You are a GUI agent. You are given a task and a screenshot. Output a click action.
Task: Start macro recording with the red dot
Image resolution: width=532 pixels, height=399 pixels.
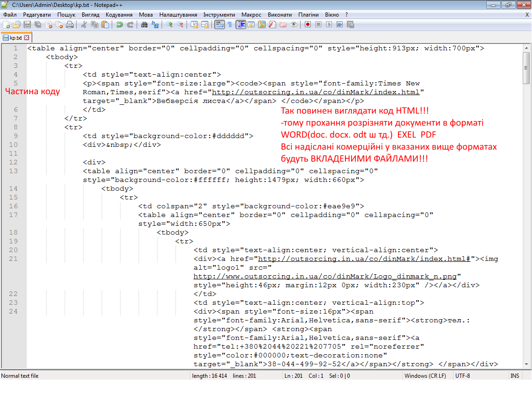click(307, 25)
